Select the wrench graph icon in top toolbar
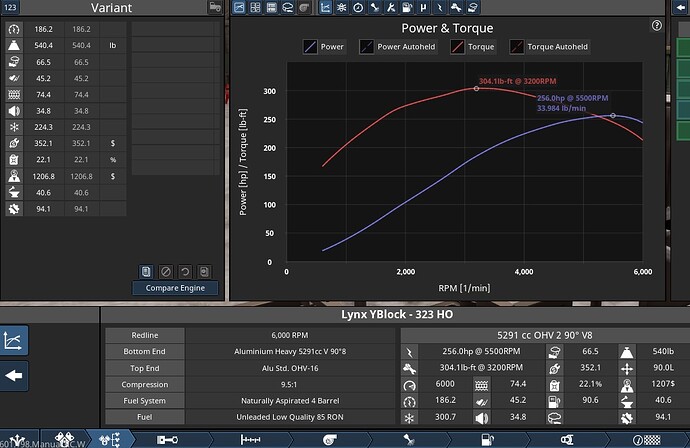Viewport: 690px width, 448px height. 374,7
